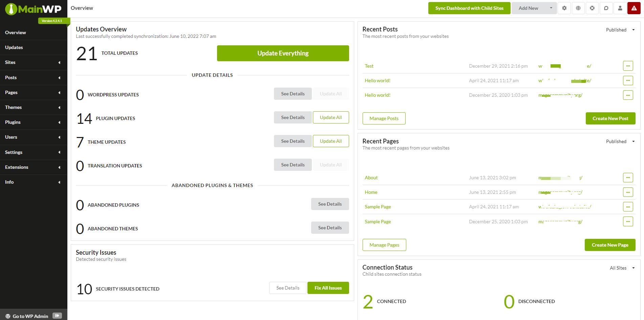See Details for WordPress Updates
Screen dimensions: 644x320
coord(293,94)
